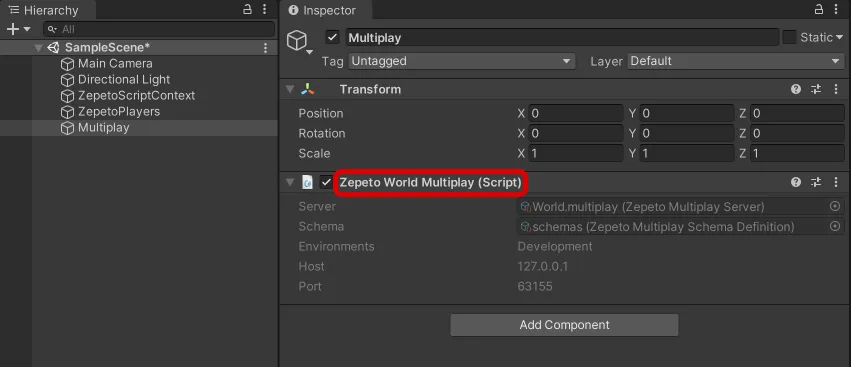The height and width of the screenshot is (367, 851).
Task: Click the Directional Light cube icon
Action: [67, 80]
